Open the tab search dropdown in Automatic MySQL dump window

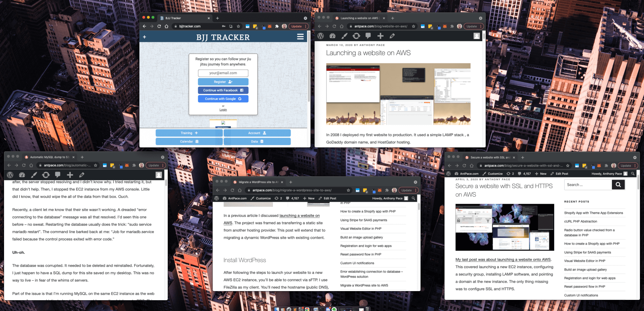163,157
